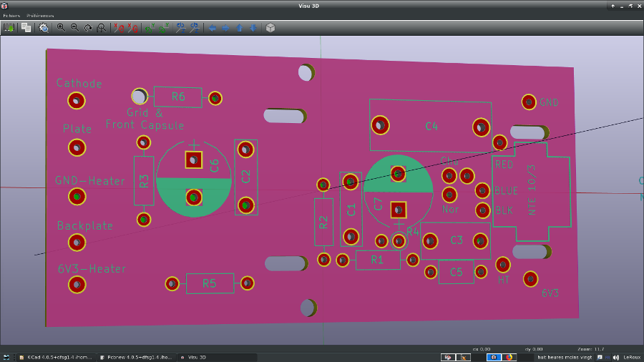644x362 pixels.
Task: Redraw the 3D view
Action: [88, 28]
